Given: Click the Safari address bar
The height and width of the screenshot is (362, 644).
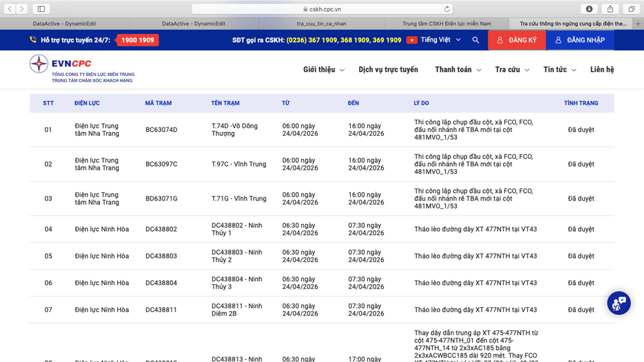Looking at the screenshot, I should click(322, 9).
